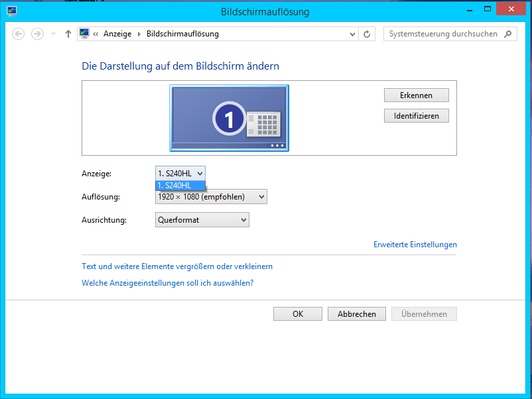Open Text und weitere Elemente vergrößern link
The height and width of the screenshot is (399, 532).
[x=177, y=266]
